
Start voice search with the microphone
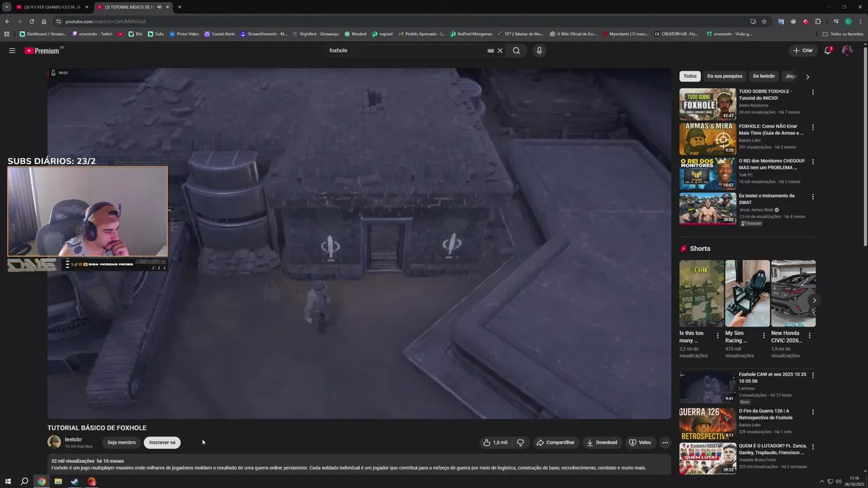click(539, 51)
